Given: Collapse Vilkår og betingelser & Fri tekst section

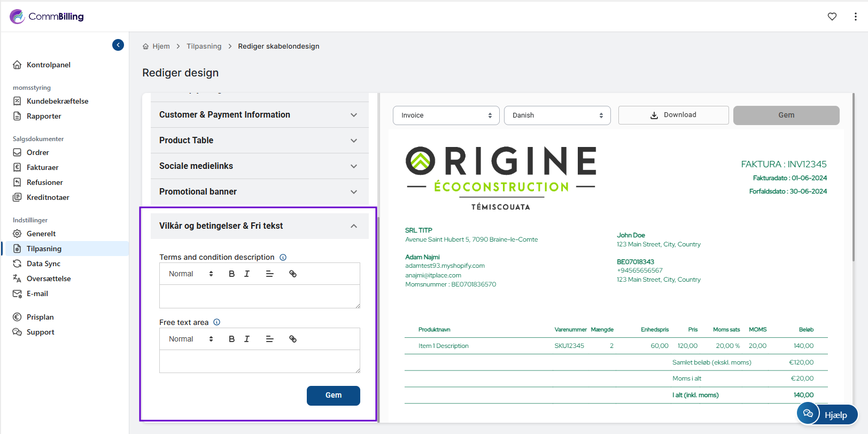Looking at the screenshot, I should pyautogui.click(x=353, y=226).
